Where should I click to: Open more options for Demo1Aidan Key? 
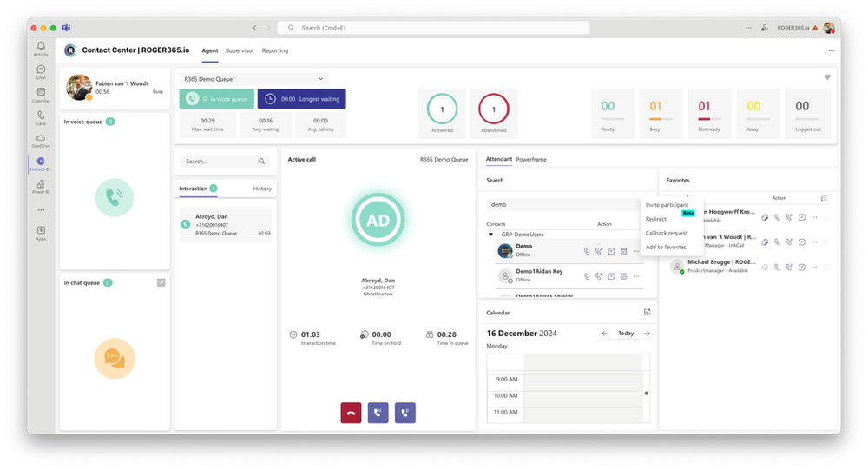tap(636, 276)
